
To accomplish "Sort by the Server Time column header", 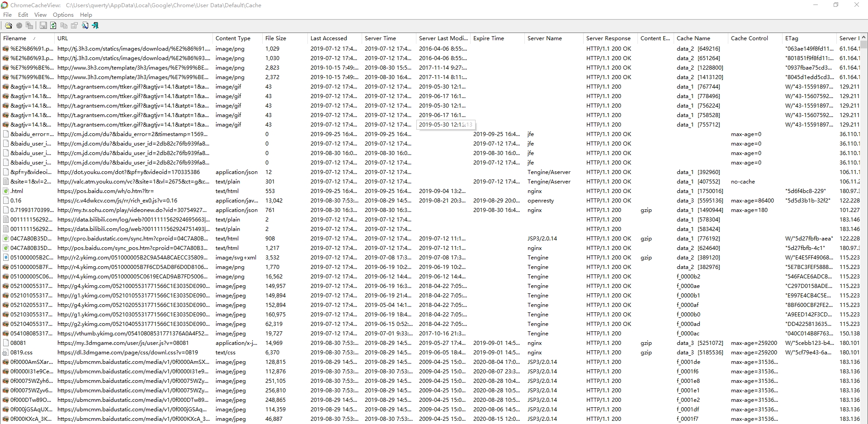I will 389,38.
